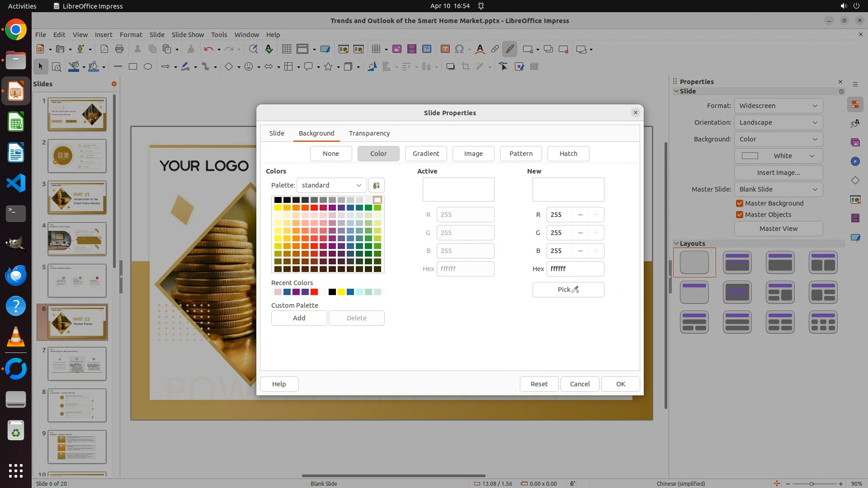Screen dimensions: 868x488
Task: Open the Master Slide Blank Slide dropdown
Action: pos(778,189)
